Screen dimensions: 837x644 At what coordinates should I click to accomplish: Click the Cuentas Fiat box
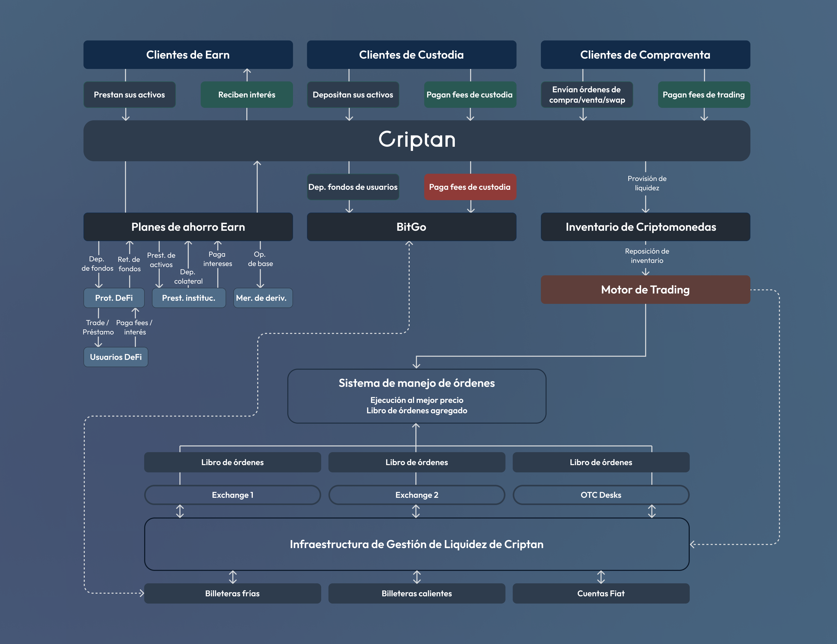(x=601, y=593)
